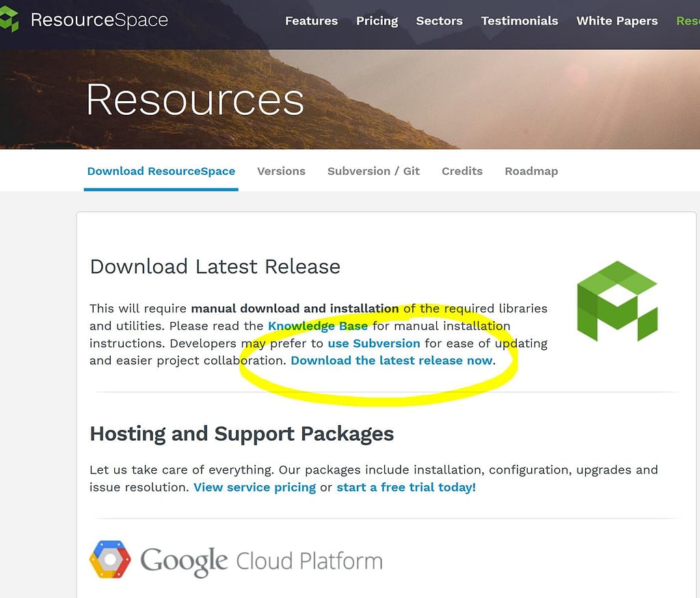Click the ResourceSpace wordmark in header
The image size is (700, 598).
pyautogui.click(x=99, y=20)
